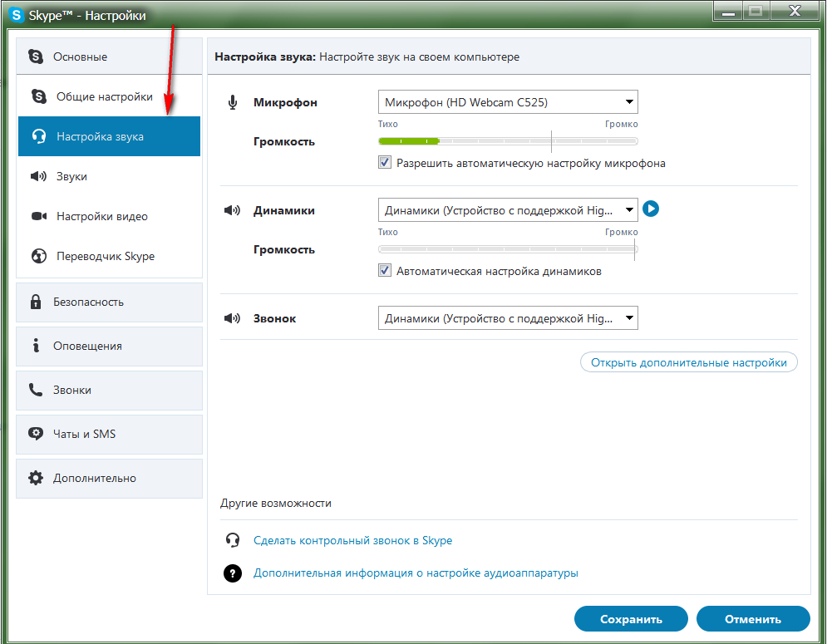Click the headset icon in Настройка звука
This screenshot has height=644, width=827.
[x=38, y=136]
